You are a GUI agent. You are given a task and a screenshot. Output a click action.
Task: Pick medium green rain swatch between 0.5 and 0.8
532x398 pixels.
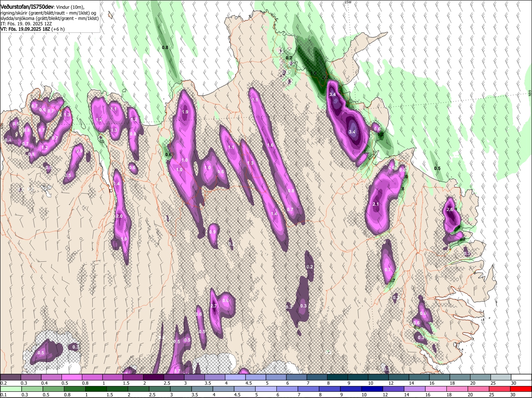coord(53,389)
